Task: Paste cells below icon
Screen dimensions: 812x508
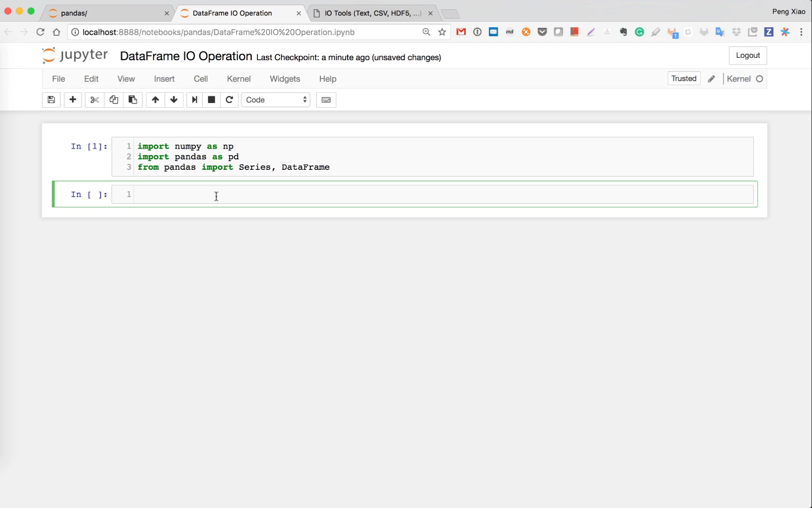Action: [x=133, y=100]
